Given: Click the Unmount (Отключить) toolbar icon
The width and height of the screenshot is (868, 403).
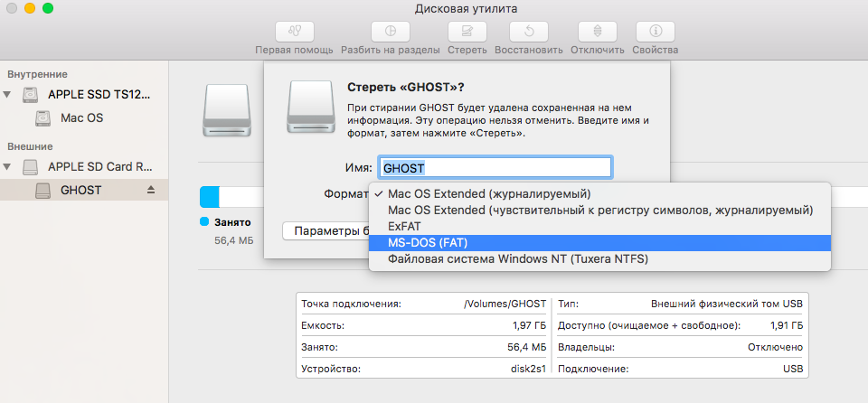Looking at the screenshot, I should [598, 31].
